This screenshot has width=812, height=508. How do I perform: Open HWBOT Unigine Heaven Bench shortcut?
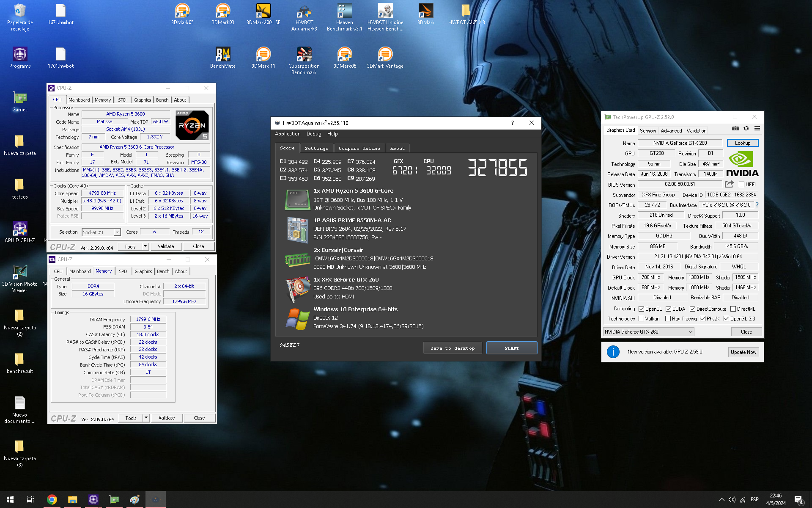pos(385,17)
